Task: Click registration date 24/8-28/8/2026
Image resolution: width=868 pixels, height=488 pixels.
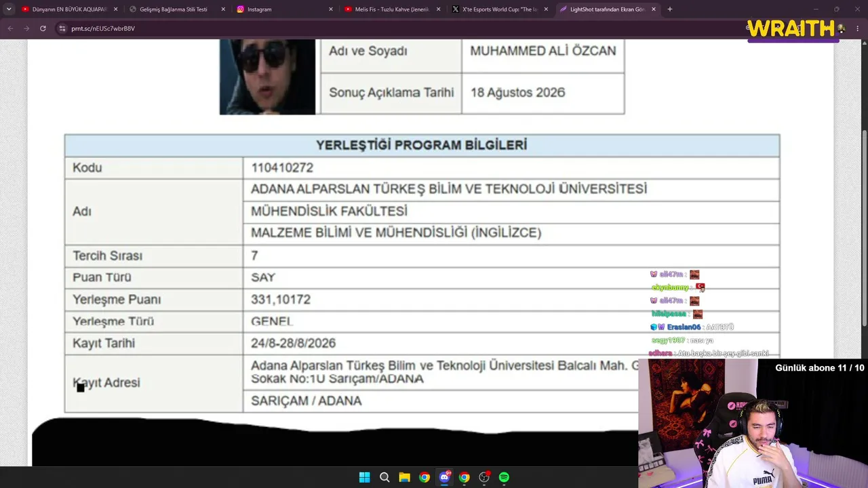Action: pyautogui.click(x=293, y=343)
